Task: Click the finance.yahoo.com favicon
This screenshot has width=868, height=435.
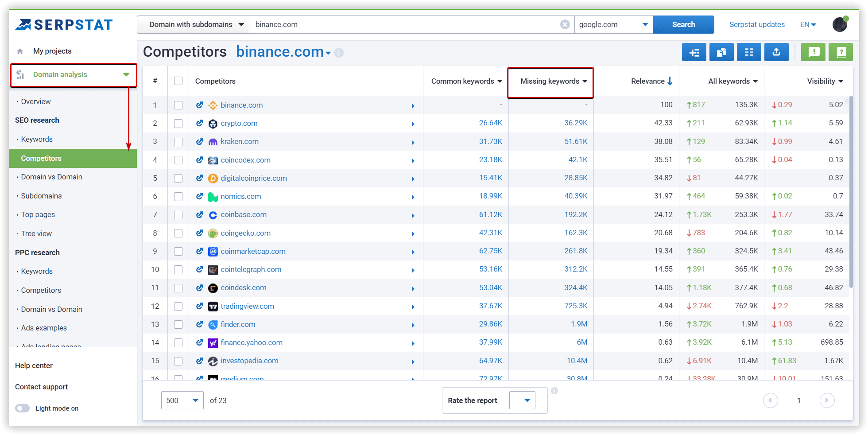Action: pos(213,343)
